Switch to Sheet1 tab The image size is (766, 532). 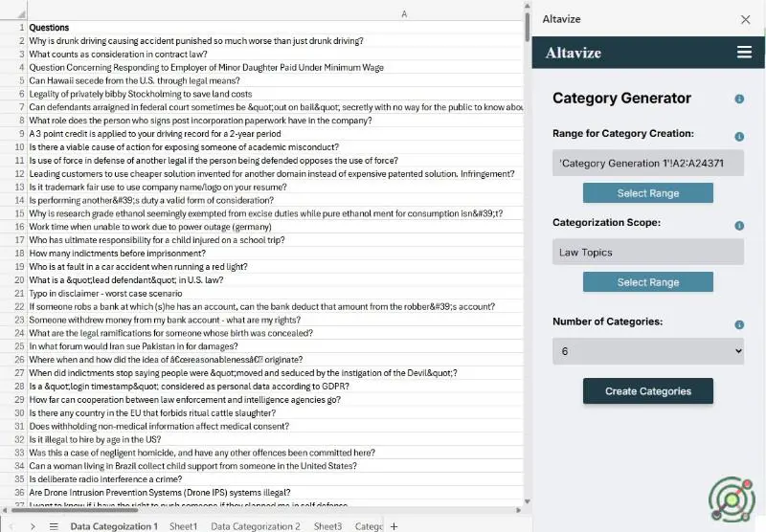pyautogui.click(x=183, y=526)
